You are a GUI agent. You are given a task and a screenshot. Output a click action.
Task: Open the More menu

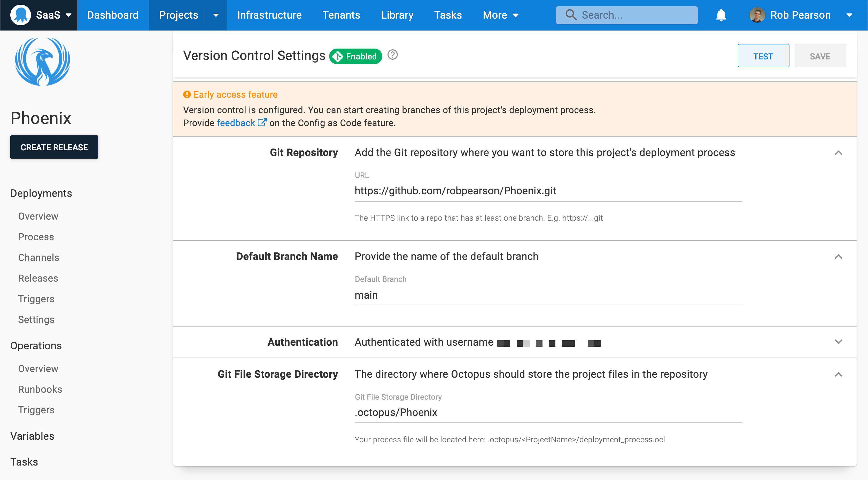pyautogui.click(x=500, y=15)
